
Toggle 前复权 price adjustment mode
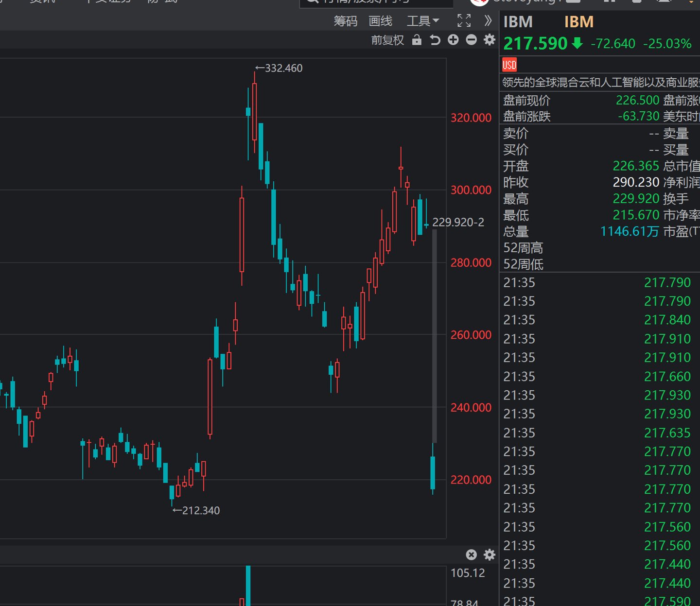click(388, 40)
